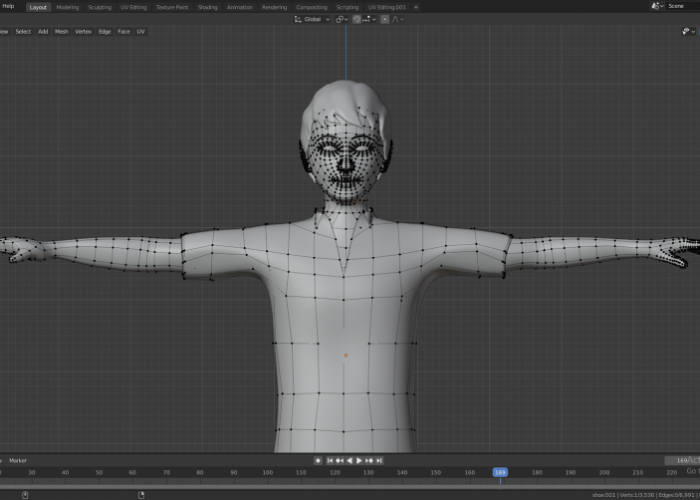Open the UV Editing.001 workspace tab

387,7
